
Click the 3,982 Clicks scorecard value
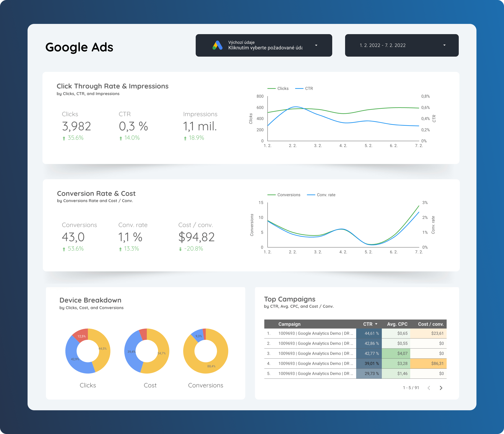click(x=76, y=126)
